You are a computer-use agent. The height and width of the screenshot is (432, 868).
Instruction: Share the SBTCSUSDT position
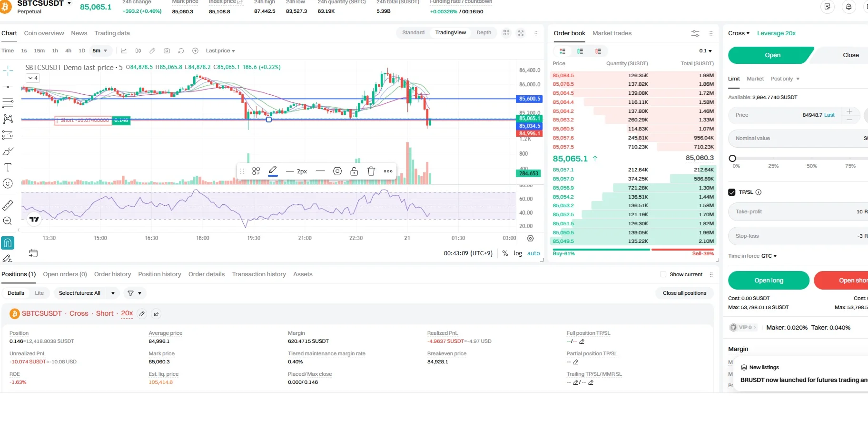pyautogui.click(x=156, y=314)
